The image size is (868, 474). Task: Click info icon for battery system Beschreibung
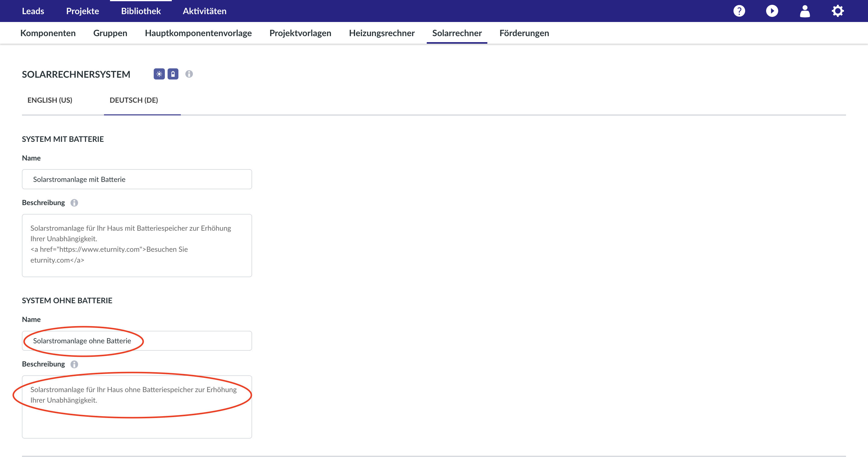point(74,203)
